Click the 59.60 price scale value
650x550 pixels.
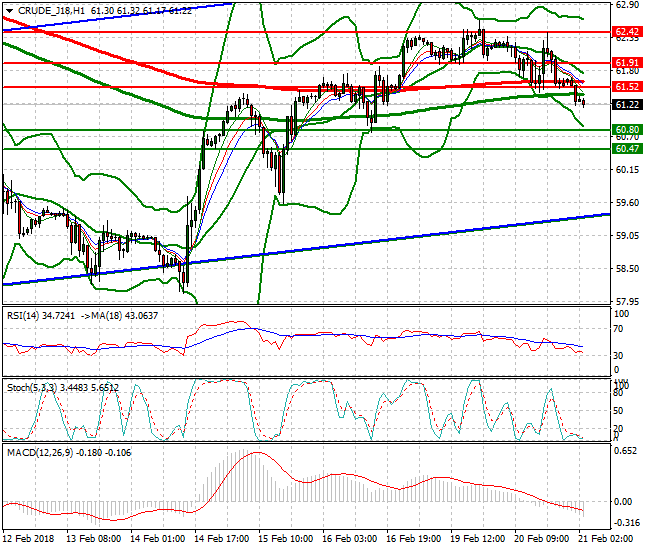coord(627,203)
